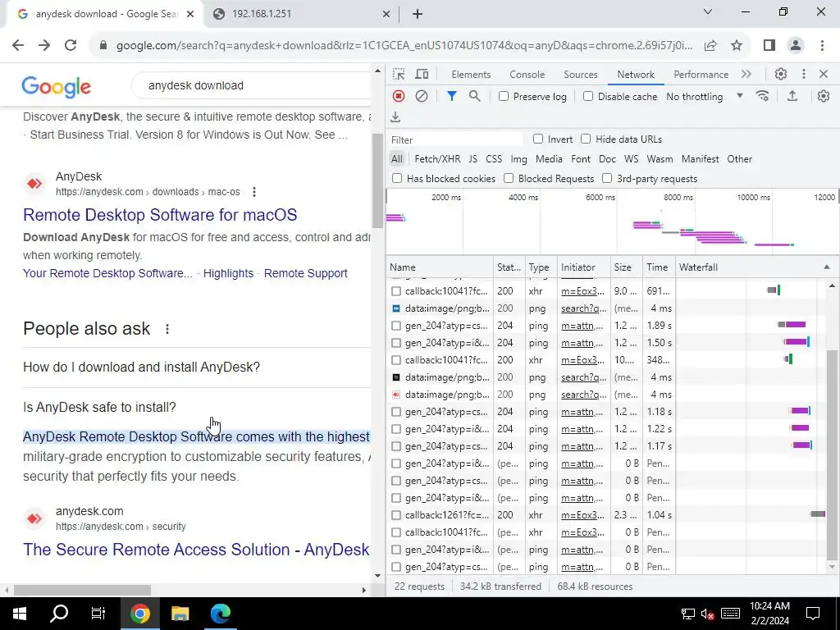Click Highlights sitelink
Image resolution: width=840 pixels, height=630 pixels.
pos(228,273)
